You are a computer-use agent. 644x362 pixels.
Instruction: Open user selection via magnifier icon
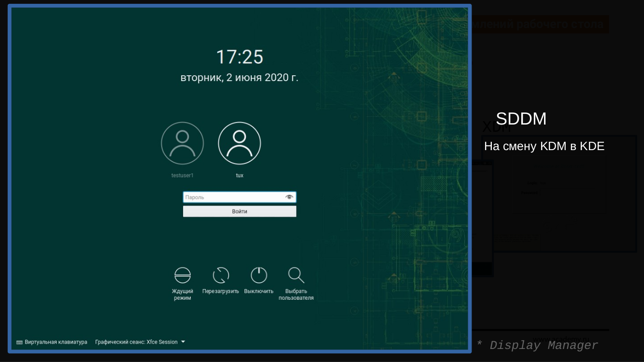coord(296,275)
